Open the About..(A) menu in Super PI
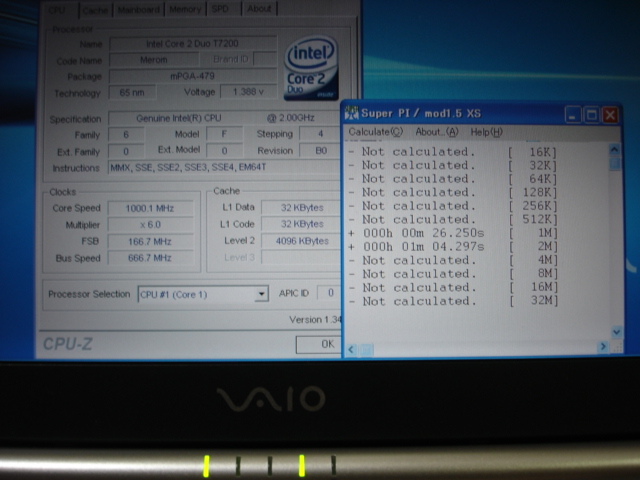Image resolution: width=640 pixels, height=480 pixels. pyautogui.click(x=437, y=132)
